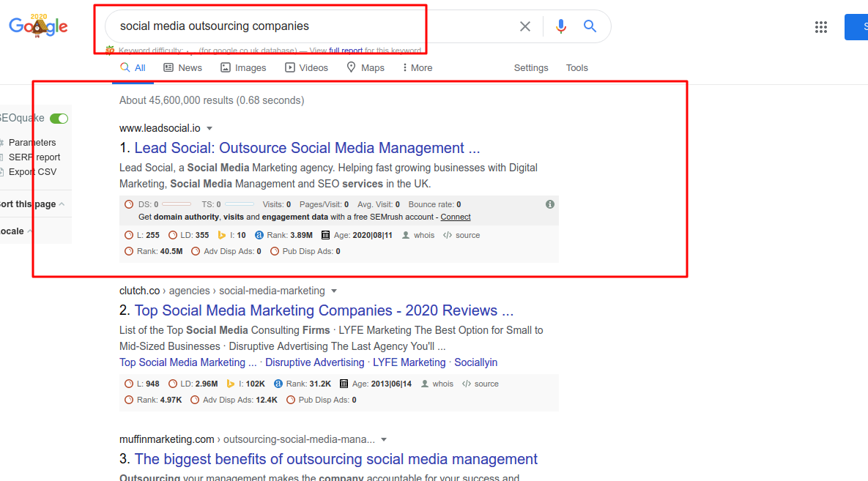Viewport: 868px width, 481px height.
Task: Click Export CSV in SEOquake sidebar
Action: pos(33,171)
